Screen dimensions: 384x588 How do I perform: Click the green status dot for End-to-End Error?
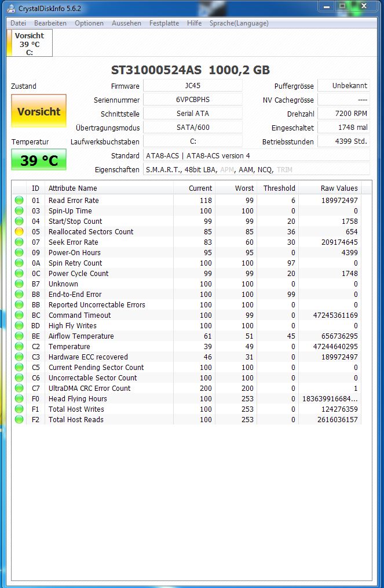19,295
